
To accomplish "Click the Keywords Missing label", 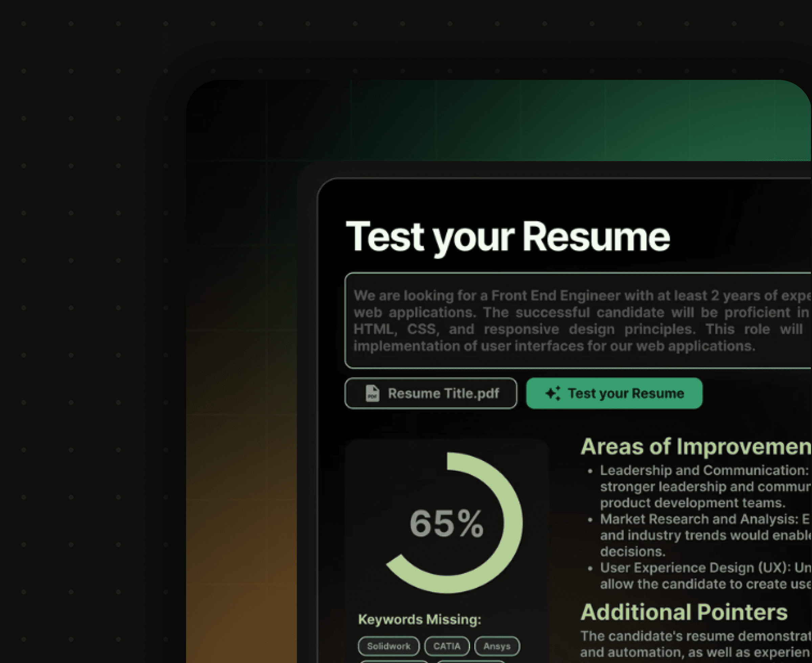I will click(420, 619).
